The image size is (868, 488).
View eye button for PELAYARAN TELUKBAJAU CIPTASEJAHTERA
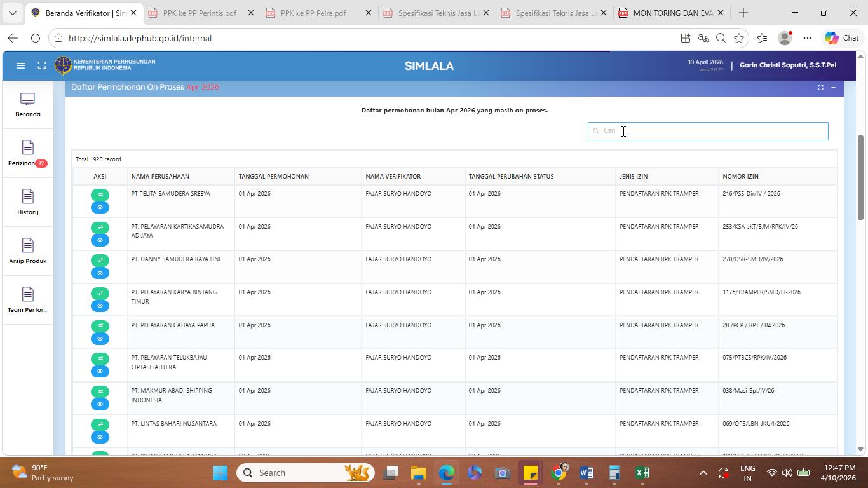[x=100, y=371]
